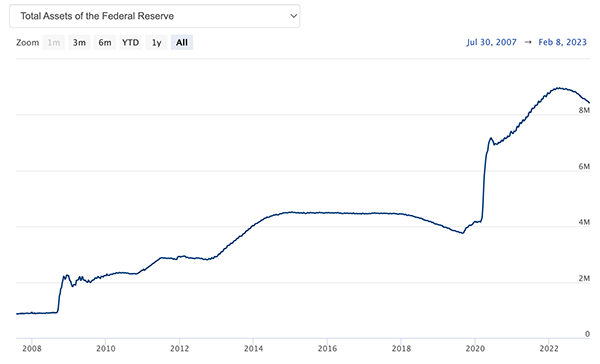Select the 3m zoom range
The height and width of the screenshot is (364, 600).
79,42
